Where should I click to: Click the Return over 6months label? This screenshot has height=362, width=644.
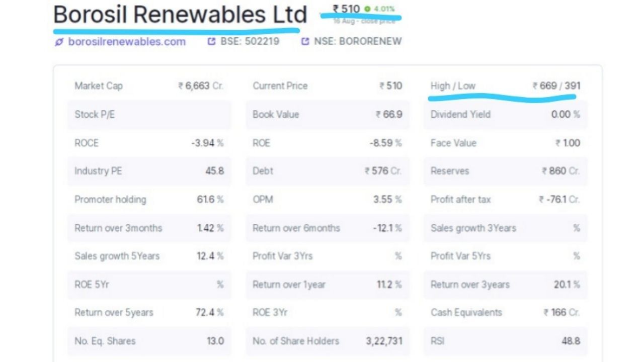(x=296, y=228)
